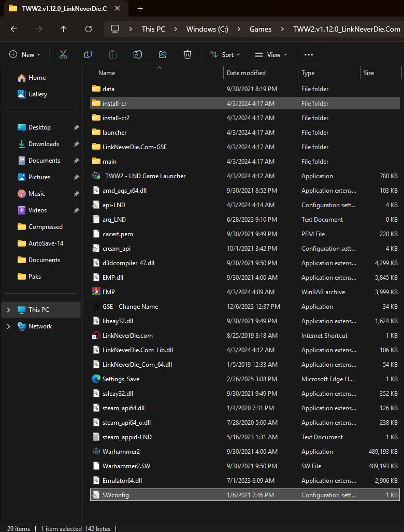Viewport: 404px width, 532px height.
Task: Expand the Network tree node
Action: tap(8, 326)
